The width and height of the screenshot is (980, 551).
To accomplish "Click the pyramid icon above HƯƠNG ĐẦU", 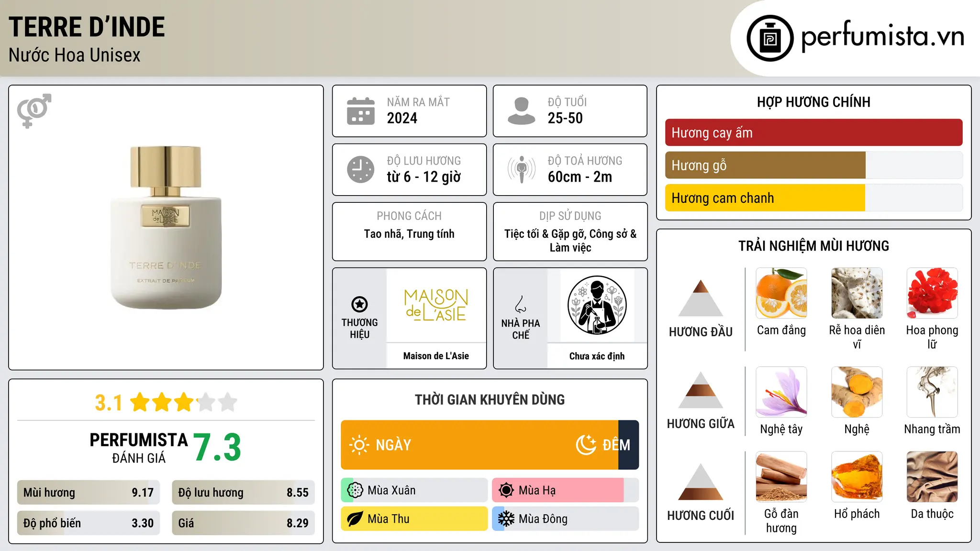I will coord(701,298).
